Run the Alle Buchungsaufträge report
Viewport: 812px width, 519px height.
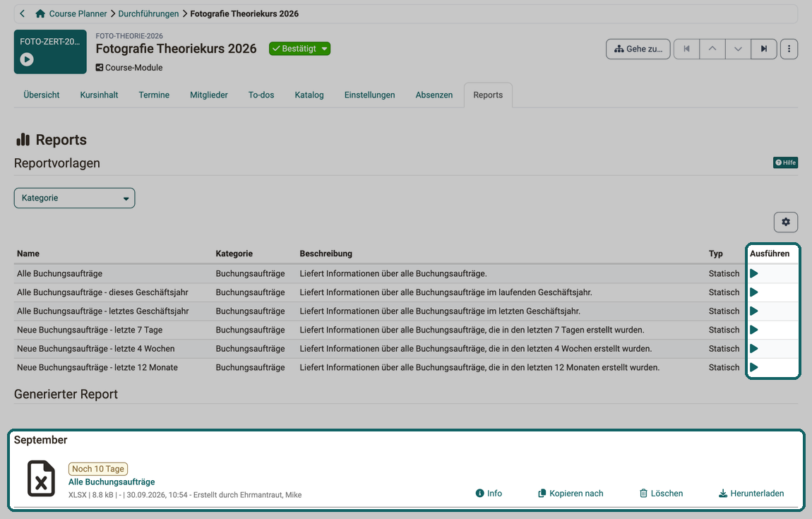click(754, 273)
